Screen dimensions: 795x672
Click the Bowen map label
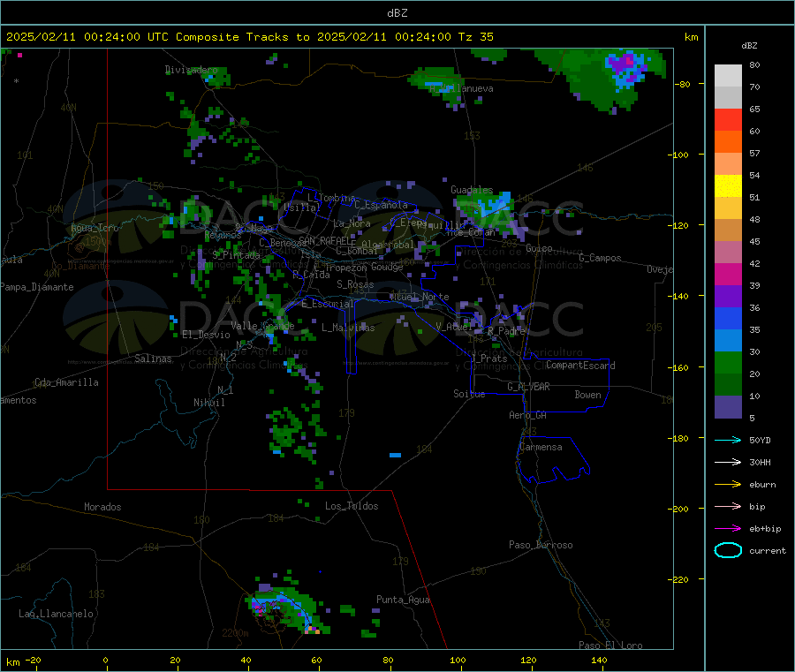pyautogui.click(x=587, y=395)
